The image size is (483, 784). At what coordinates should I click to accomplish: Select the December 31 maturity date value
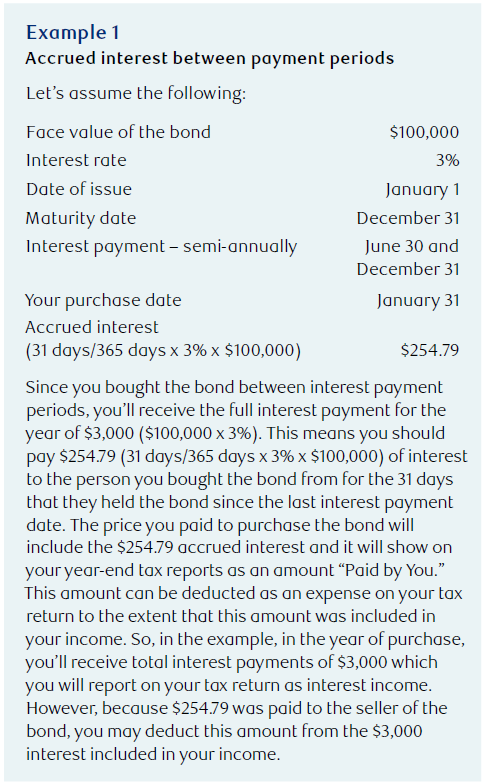pos(408,218)
